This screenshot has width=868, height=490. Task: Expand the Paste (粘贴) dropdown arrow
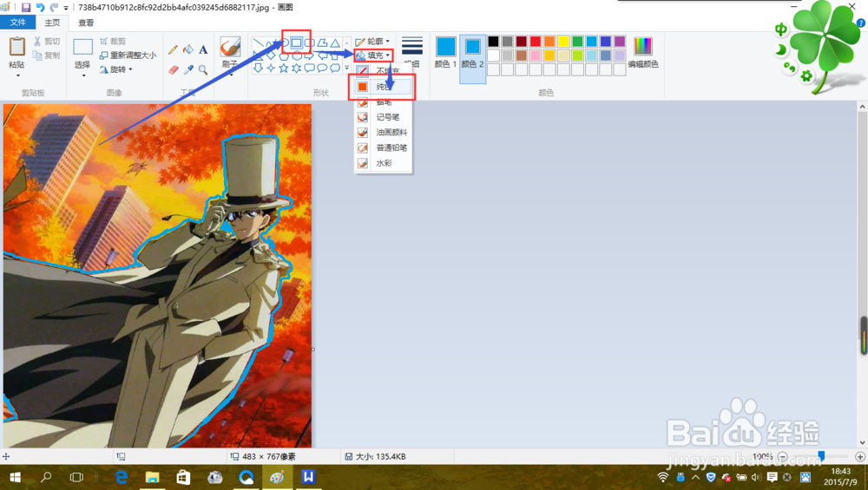click(x=17, y=75)
